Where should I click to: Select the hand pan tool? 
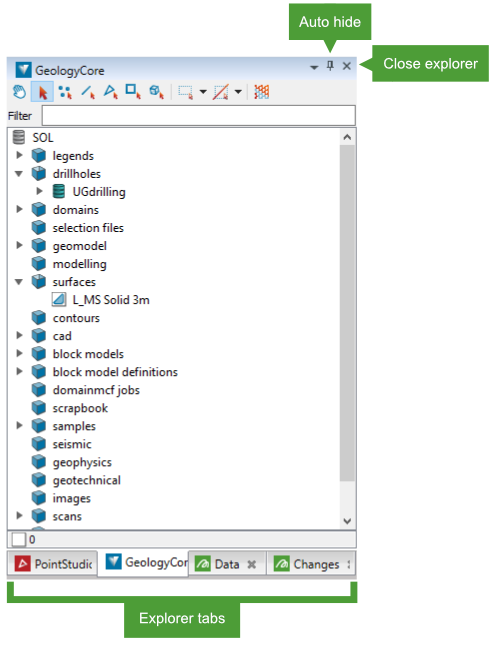click(x=19, y=92)
